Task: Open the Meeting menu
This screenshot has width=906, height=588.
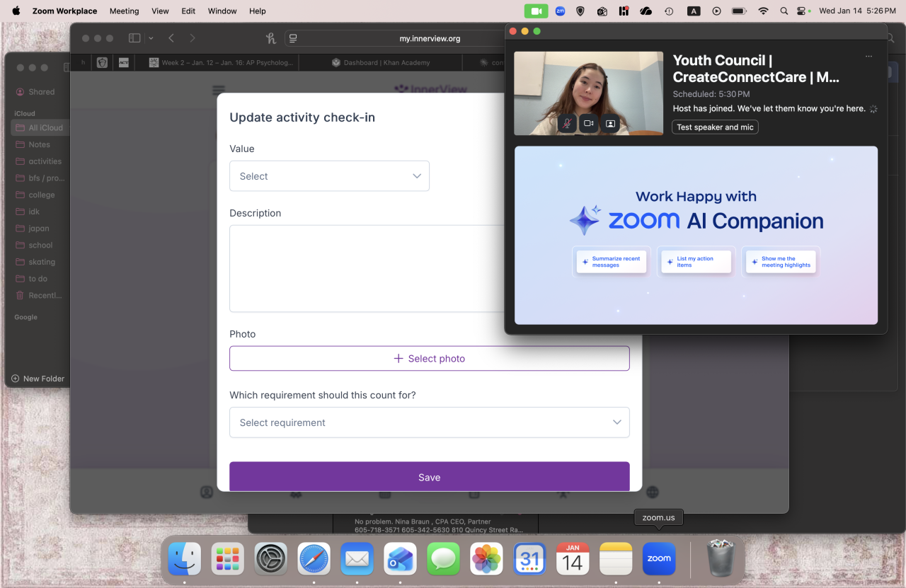Action: coord(124,11)
